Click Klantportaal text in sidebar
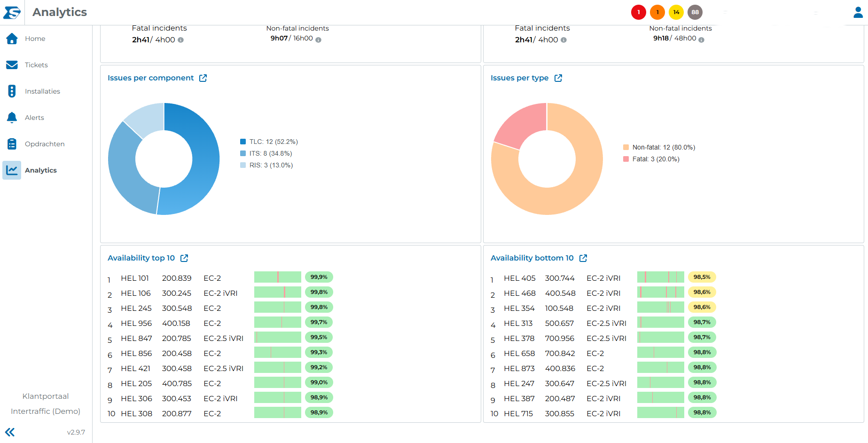Image resolution: width=868 pixels, height=443 pixels. point(46,396)
